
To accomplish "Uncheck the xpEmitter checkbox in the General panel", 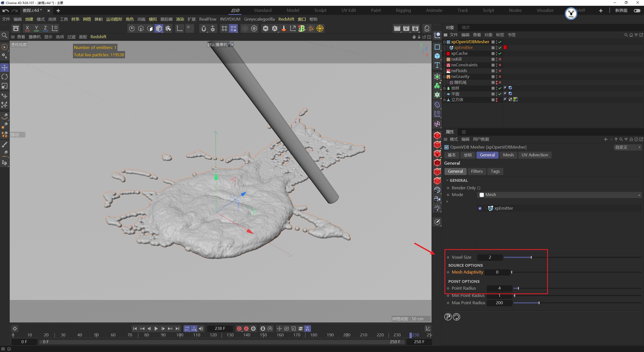I will 480,208.
